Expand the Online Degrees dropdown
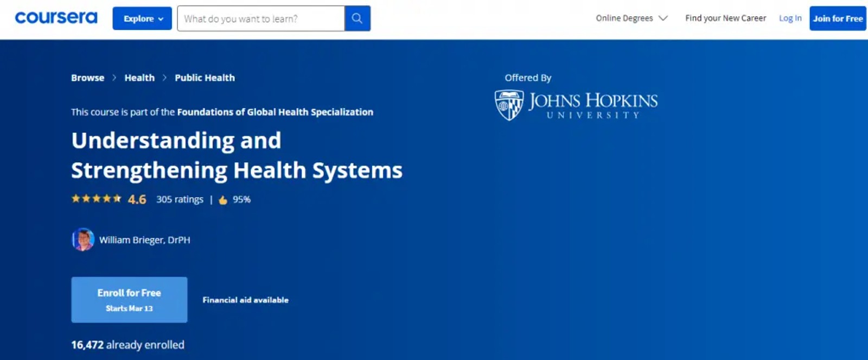868x360 pixels. (x=631, y=18)
